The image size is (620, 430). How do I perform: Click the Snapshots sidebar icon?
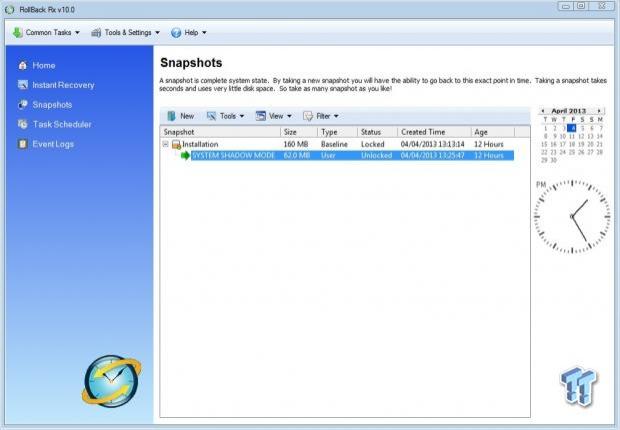23,105
